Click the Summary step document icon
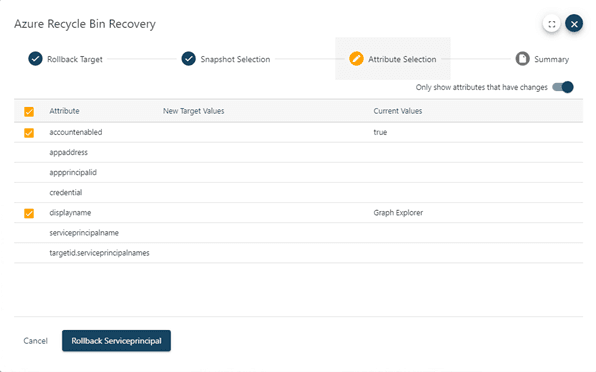The height and width of the screenshot is (372, 596). point(522,59)
